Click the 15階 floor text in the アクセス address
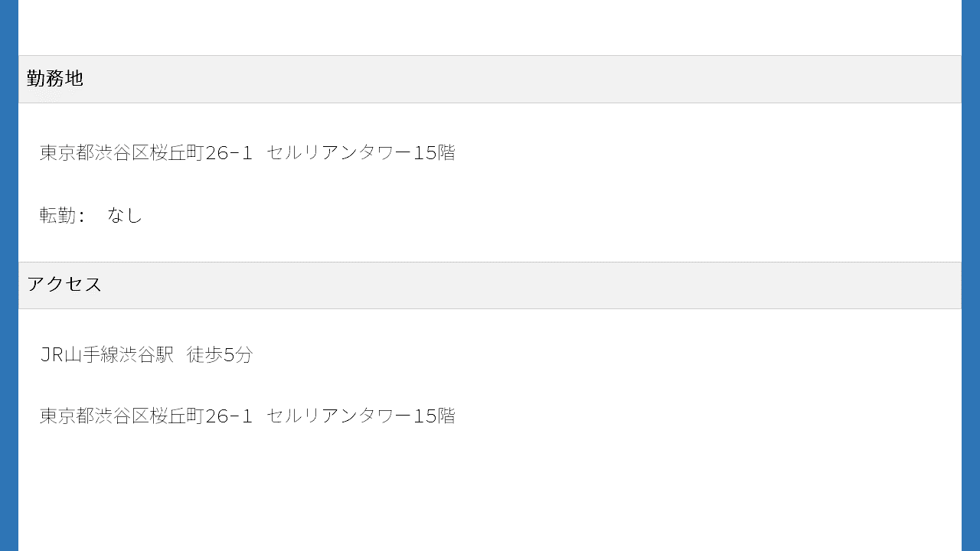 click(434, 416)
